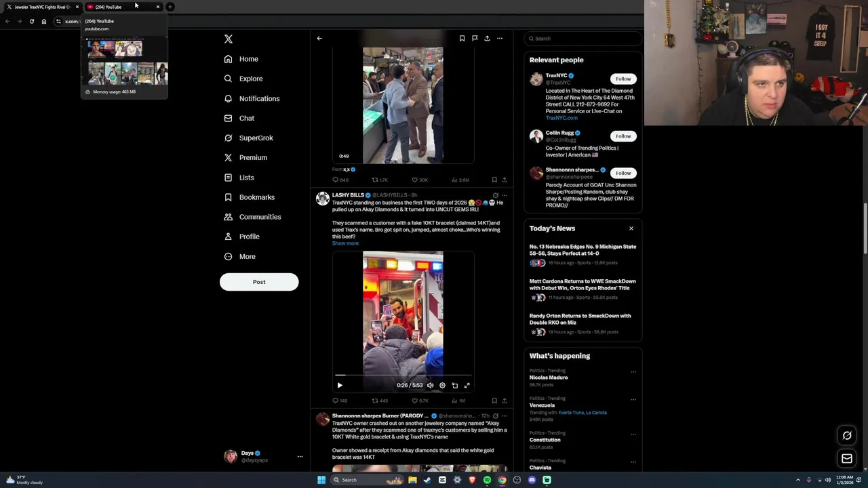Bookmark the post via header icon

tap(462, 39)
